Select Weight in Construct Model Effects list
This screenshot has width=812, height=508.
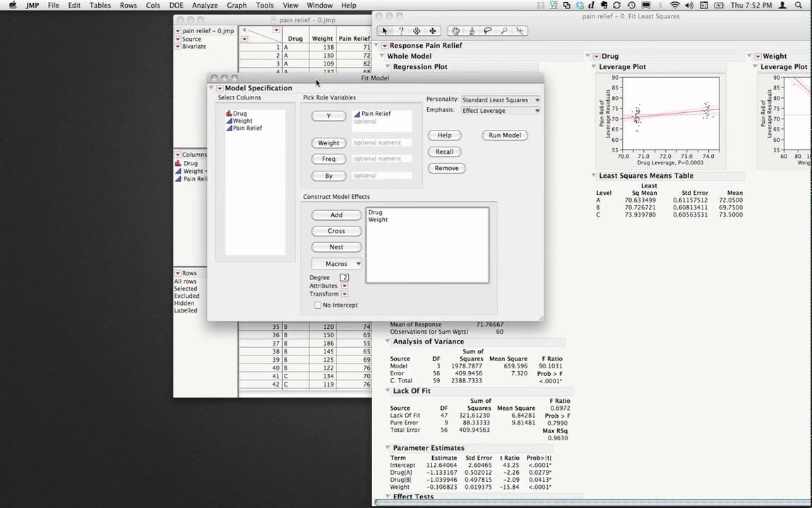click(378, 220)
